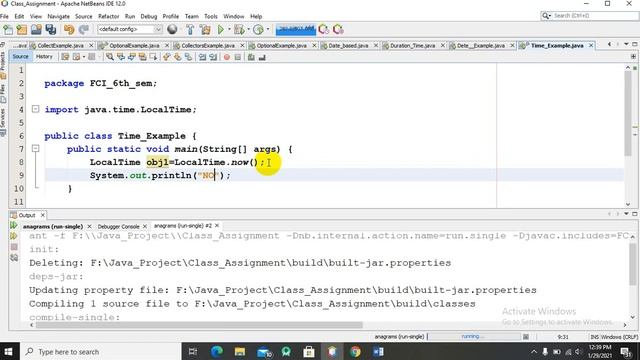Open the Find Selection magnifier icon in editor toolbar
Viewport: 640px width, 360px height.
tap(110, 57)
